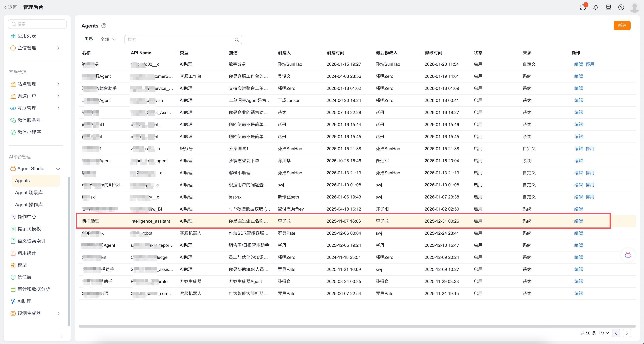Collapse the Agent Studio menu section
Image resolution: width=644 pixels, height=344 pixels.
(58, 169)
